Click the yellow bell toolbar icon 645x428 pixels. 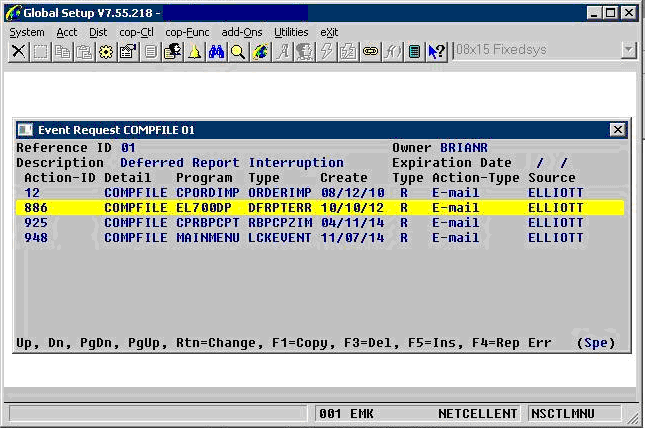(194, 51)
